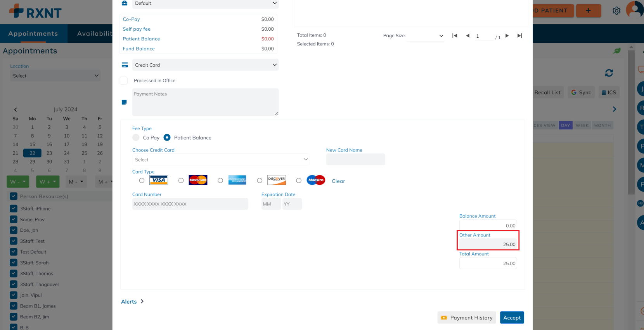Switch to the Appointments tab

pyautogui.click(x=33, y=34)
